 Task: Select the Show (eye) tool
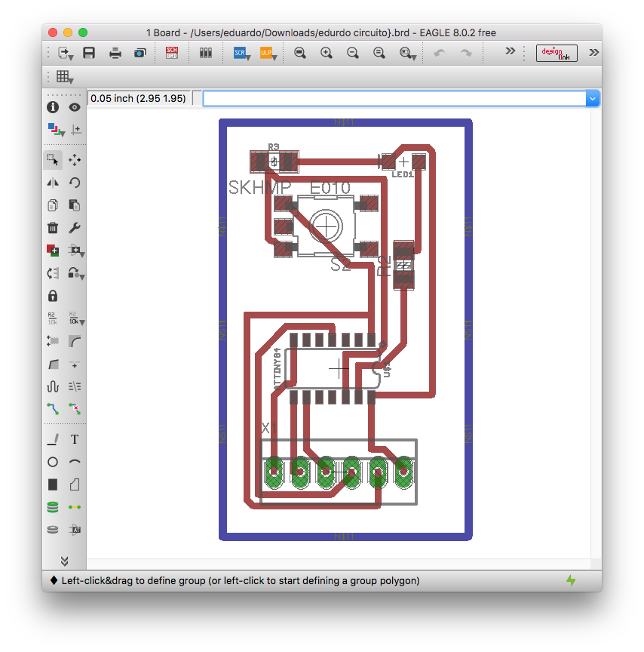[x=75, y=107]
